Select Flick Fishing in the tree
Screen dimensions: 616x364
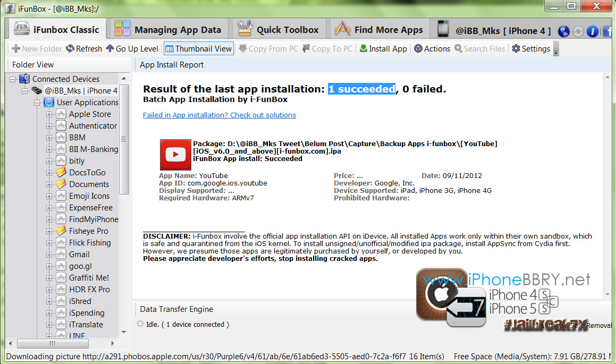[x=90, y=243]
